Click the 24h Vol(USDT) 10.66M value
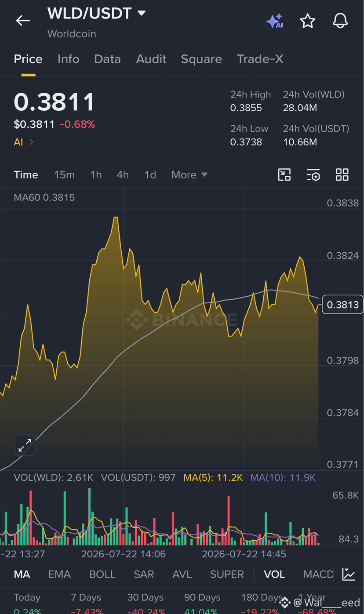364x614 pixels. point(300,142)
